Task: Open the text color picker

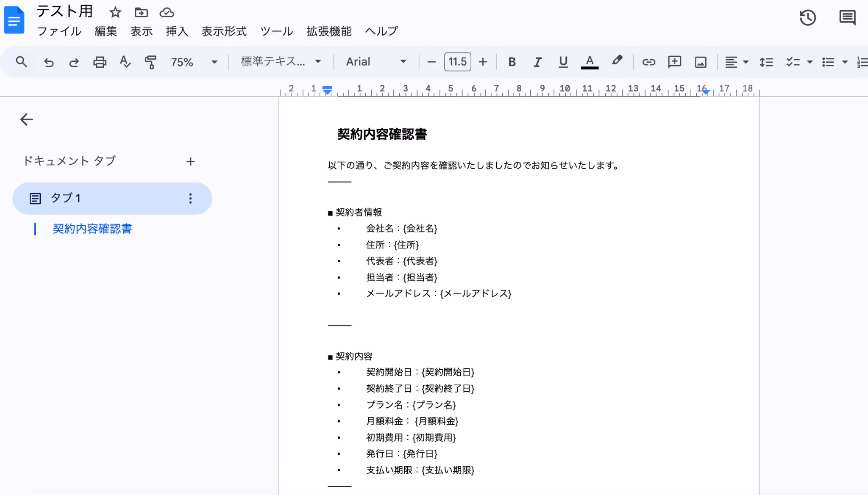Action: click(x=590, y=62)
